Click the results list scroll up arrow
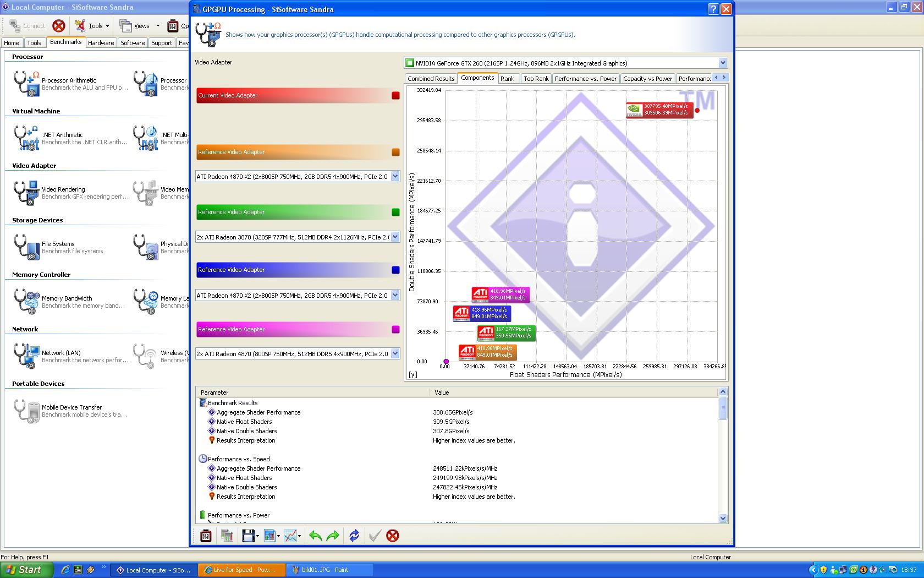 pyautogui.click(x=723, y=391)
